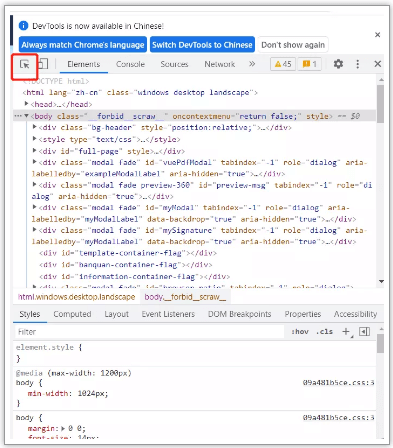Open DevTools settings gear
Viewport: 393px width, 448px height.
click(x=338, y=64)
